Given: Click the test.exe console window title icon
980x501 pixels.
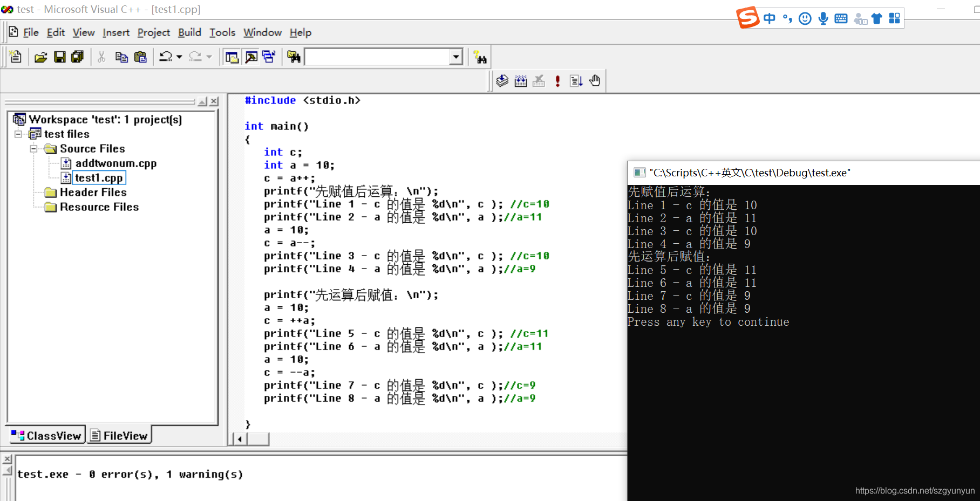Looking at the screenshot, I should (x=639, y=173).
